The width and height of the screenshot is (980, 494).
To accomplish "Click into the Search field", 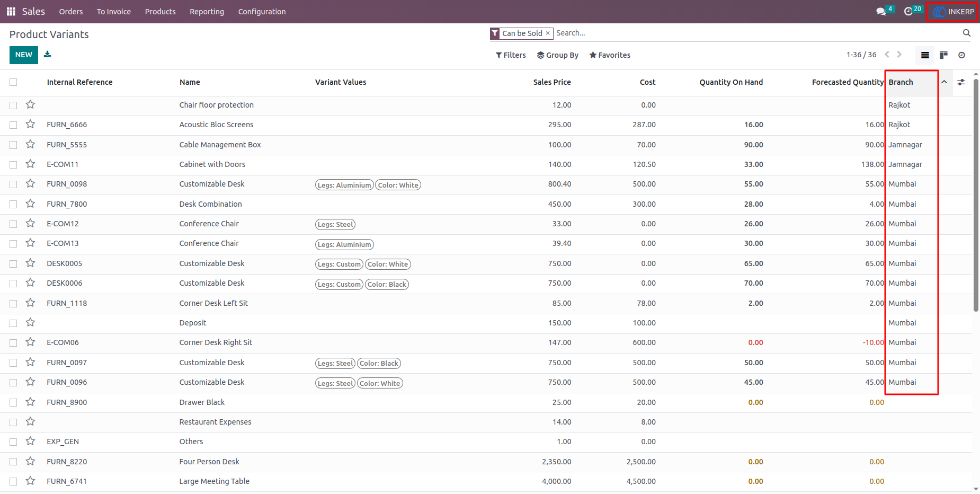I will pyautogui.click(x=758, y=33).
